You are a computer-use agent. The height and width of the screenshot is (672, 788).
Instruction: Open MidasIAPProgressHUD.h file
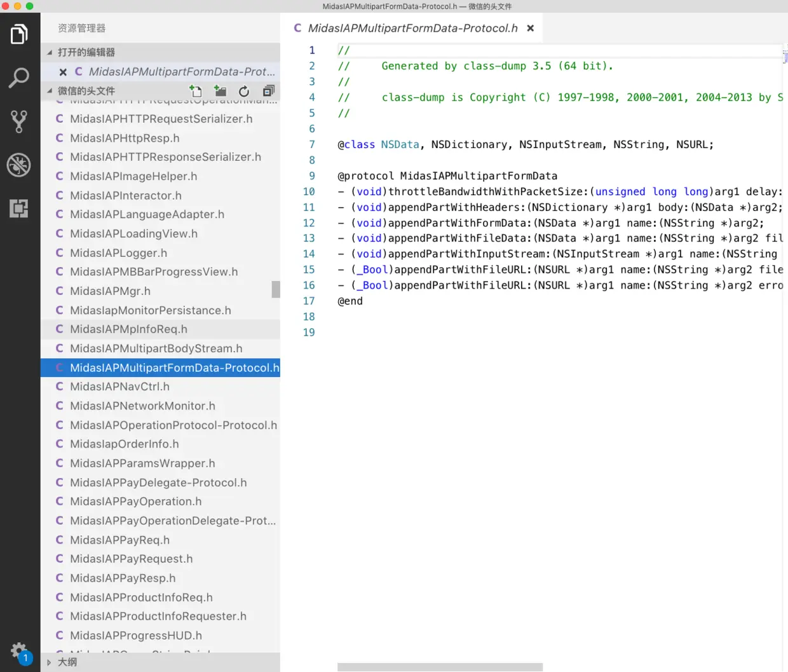coord(160,635)
